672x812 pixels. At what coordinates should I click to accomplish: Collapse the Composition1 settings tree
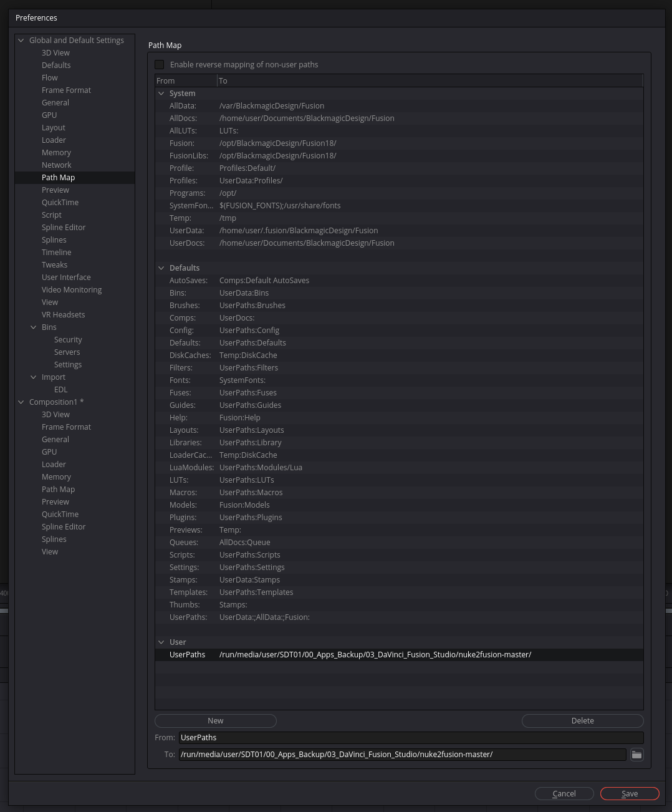[x=21, y=402]
